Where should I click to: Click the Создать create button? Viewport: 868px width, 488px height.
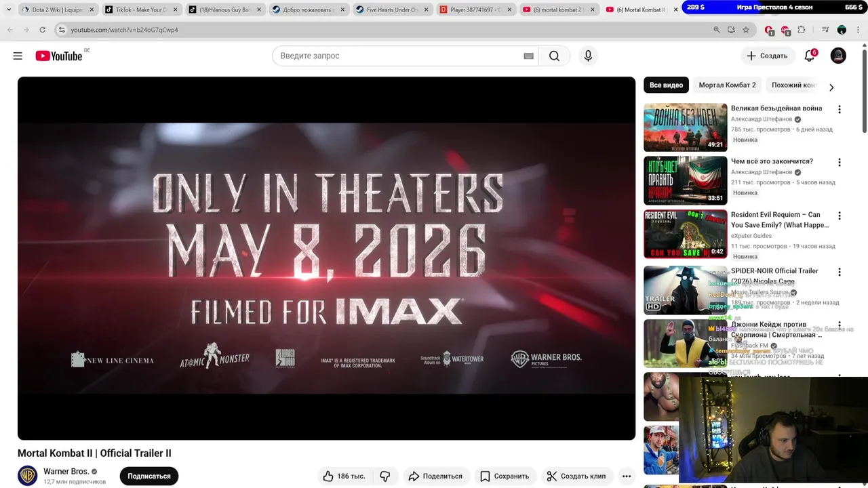tap(768, 56)
